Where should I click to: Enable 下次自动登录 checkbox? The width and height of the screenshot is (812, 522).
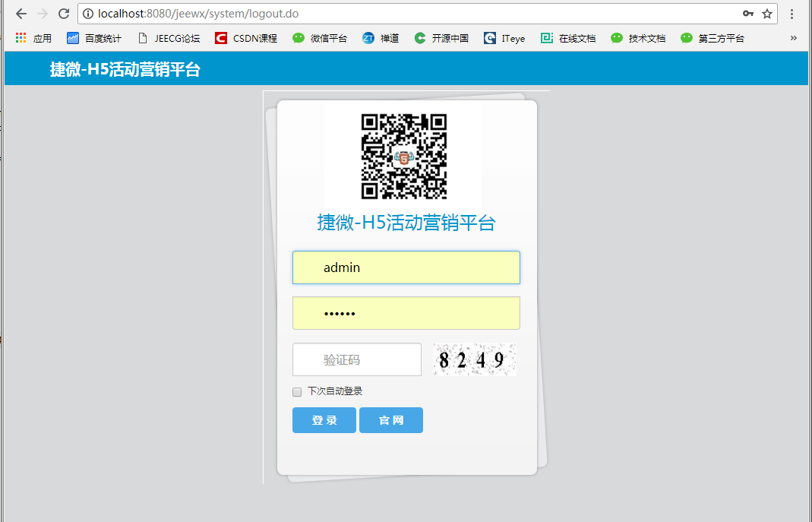[x=297, y=392]
